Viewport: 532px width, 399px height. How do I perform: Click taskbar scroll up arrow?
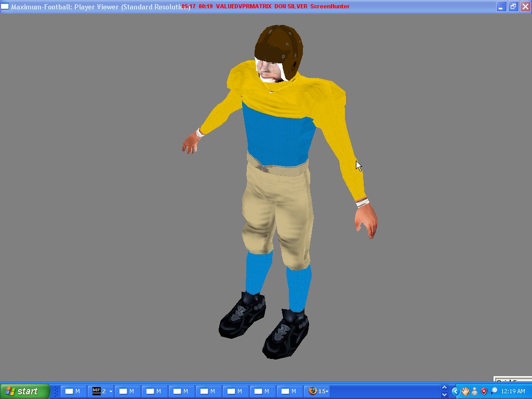tap(445, 388)
